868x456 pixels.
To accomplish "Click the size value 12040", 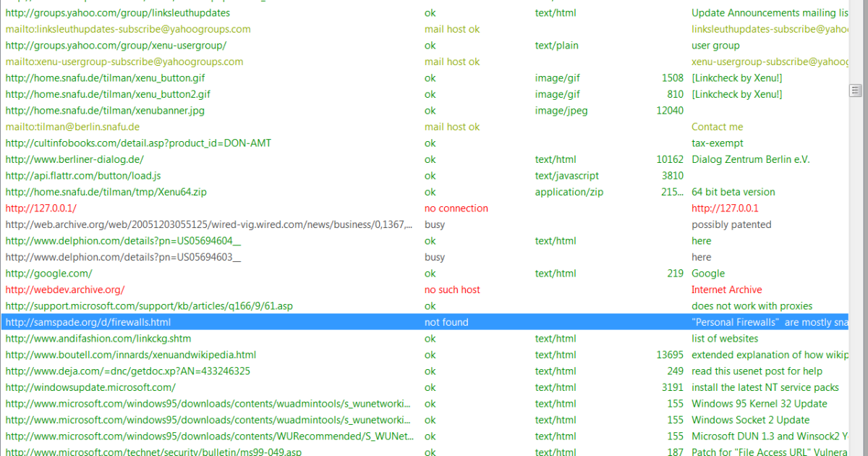I will tap(670, 111).
